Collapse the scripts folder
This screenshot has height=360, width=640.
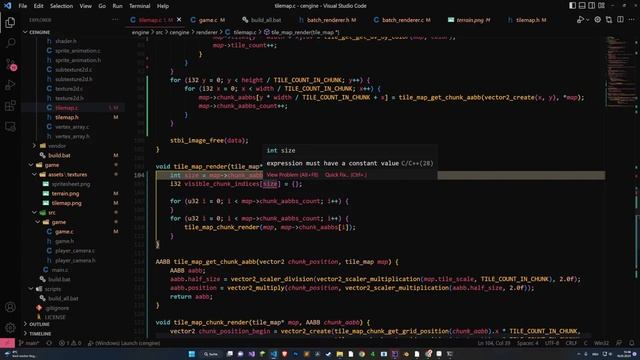click(52, 289)
